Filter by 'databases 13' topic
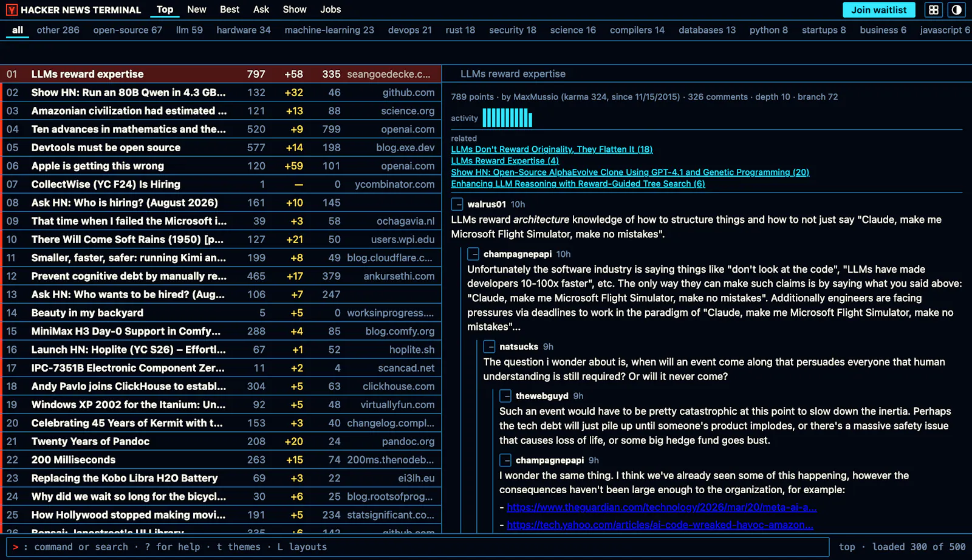Screen dimensions: 972x560 click(707, 30)
